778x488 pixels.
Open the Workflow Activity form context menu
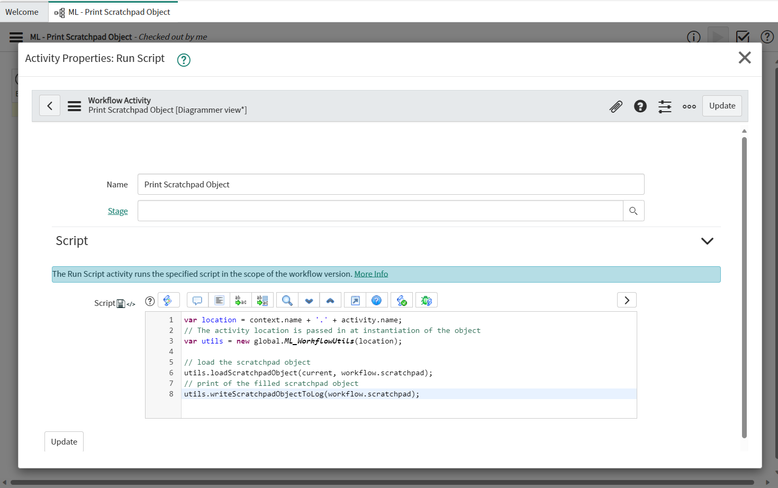tap(74, 106)
